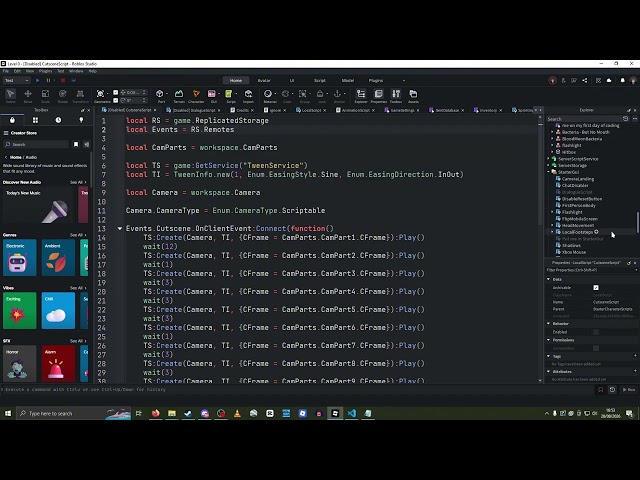
Task: Open the Plugins menu in menu bar
Action: pyautogui.click(x=45, y=71)
